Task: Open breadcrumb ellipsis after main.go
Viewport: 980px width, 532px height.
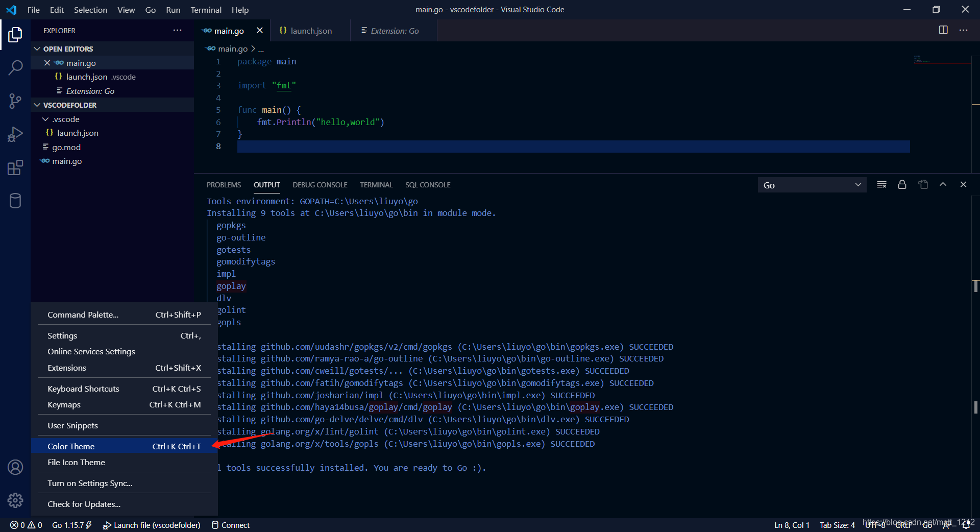Action: (x=261, y=49)
